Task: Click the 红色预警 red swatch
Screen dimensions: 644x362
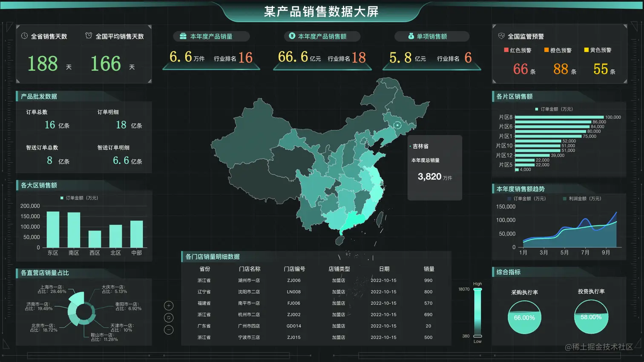Action: click(506, 50)
